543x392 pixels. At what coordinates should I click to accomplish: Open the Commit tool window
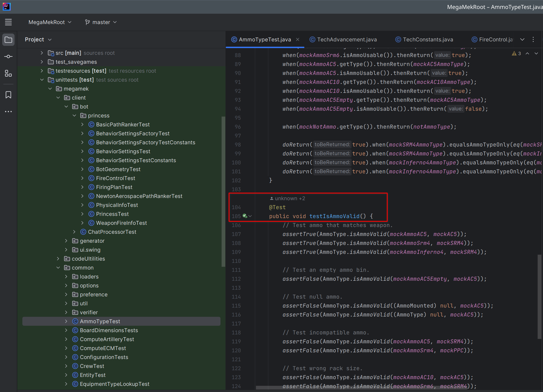(x=8, y=56)
